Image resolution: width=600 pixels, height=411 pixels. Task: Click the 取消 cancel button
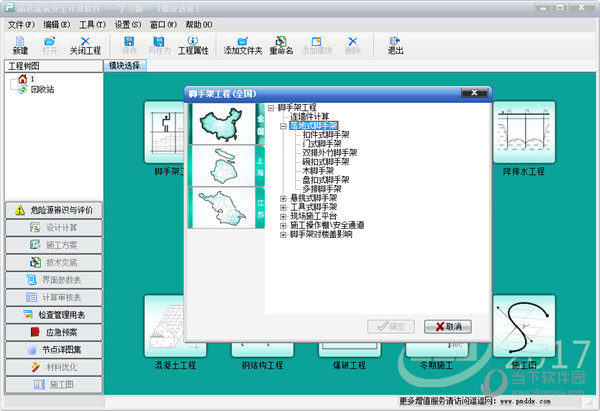coord(448,326)
